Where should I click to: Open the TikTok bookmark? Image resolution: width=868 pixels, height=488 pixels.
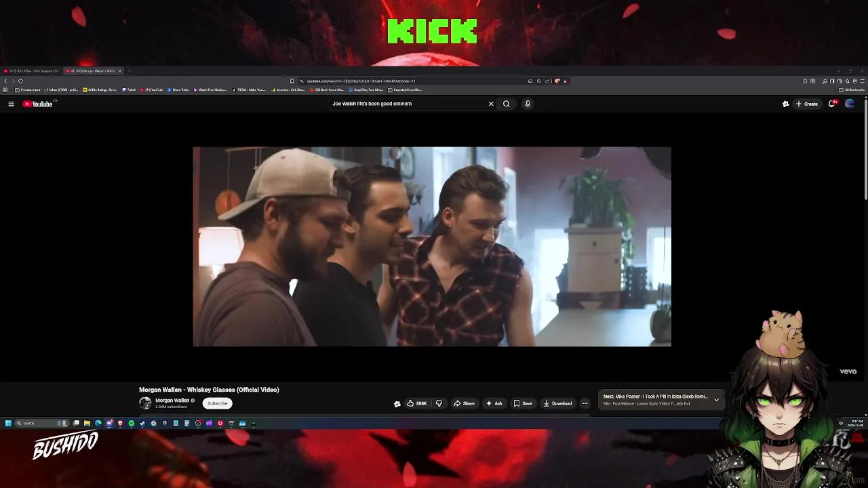point(249,89)
